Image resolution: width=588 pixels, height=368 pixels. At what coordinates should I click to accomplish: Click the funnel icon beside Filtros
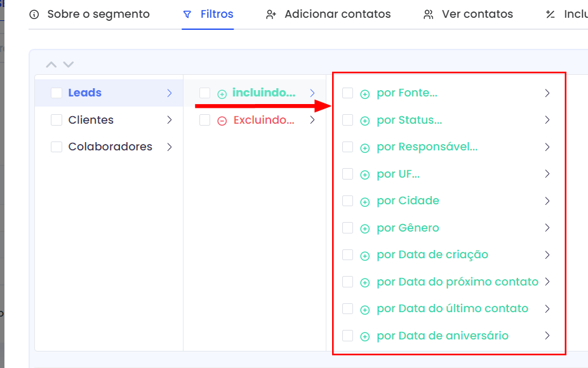(x=187, y=14)
